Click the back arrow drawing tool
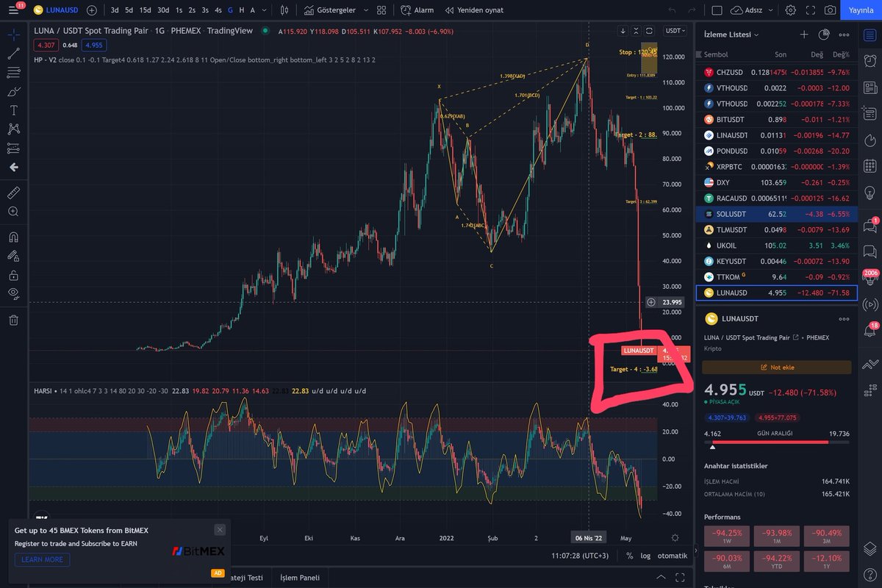The width and height of the screenshot is (882, 588). click(13, 167)
